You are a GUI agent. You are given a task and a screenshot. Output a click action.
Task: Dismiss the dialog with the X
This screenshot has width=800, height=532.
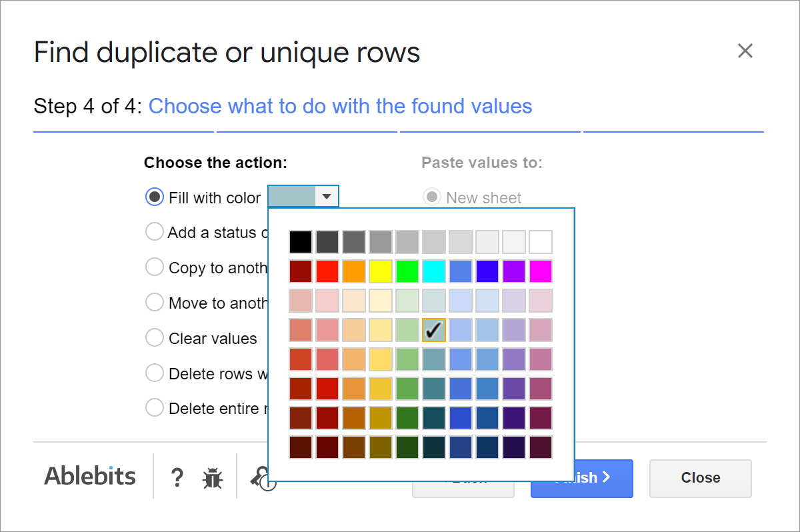[x=745, y=51]
